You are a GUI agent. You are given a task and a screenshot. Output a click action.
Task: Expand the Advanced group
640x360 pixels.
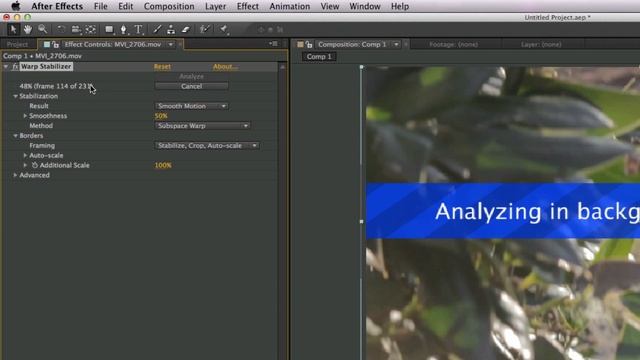[x=15, y=175]
